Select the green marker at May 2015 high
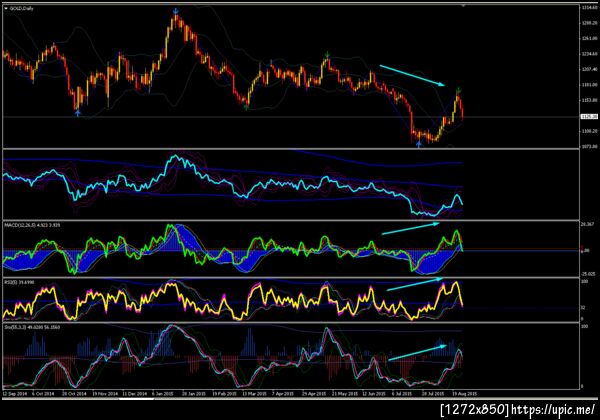The image size is (600, 420). pos(327,55)
